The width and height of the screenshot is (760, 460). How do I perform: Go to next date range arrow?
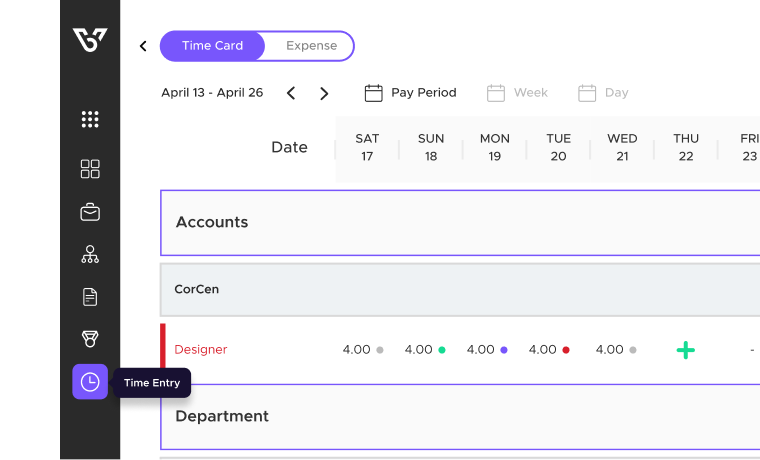(x=324, y=93)
